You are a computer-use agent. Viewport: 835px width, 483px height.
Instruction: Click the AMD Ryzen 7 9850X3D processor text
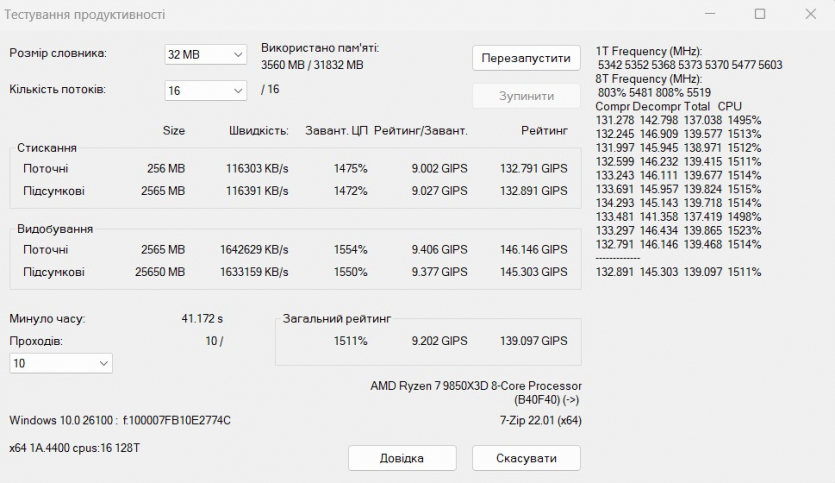(x=475, y=386)
